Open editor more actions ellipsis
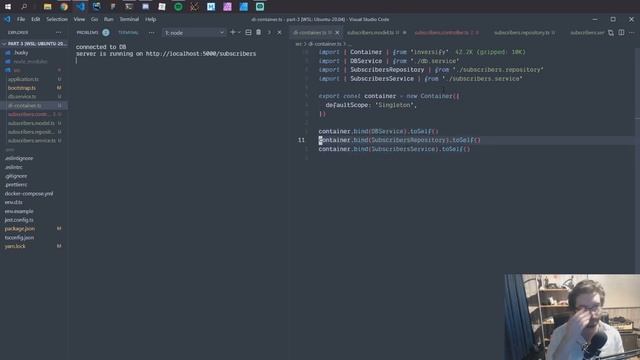This screenshot has width=640, height=360. click(x=631, y=33)
